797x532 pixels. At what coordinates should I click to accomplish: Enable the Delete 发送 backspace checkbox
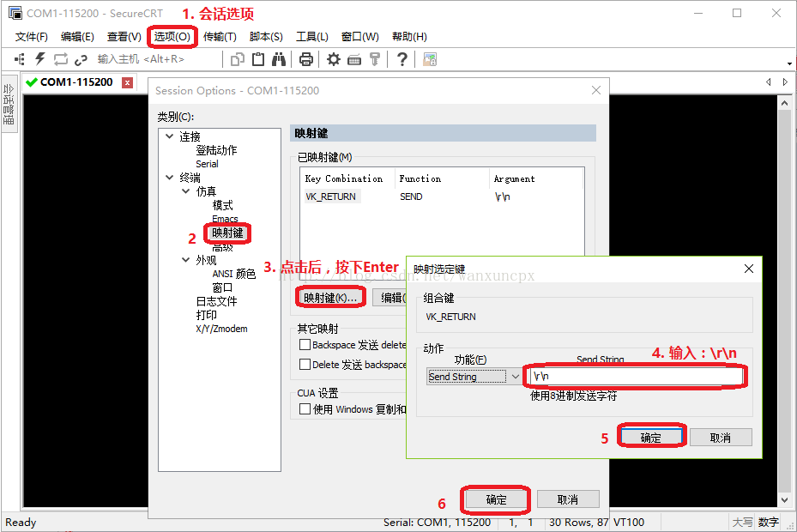[x=303, y=364]
